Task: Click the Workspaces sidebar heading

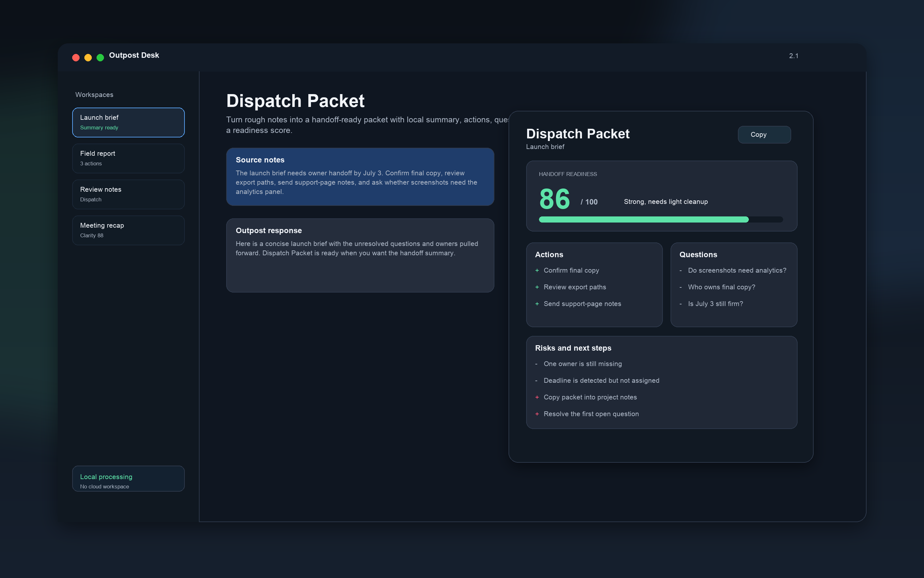Action: click(94, 95)
